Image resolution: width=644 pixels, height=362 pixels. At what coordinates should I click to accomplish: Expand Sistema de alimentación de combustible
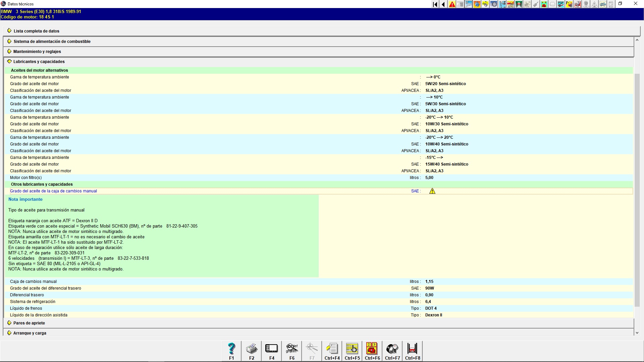click(x=52, y=42)
